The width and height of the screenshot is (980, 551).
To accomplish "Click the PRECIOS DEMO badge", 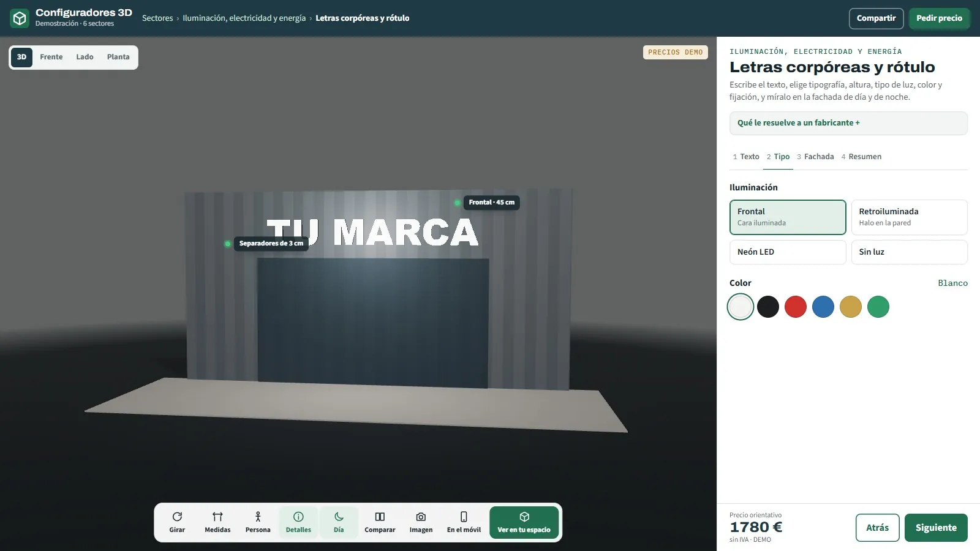I will pyautogui.click(x=675, y=53).
